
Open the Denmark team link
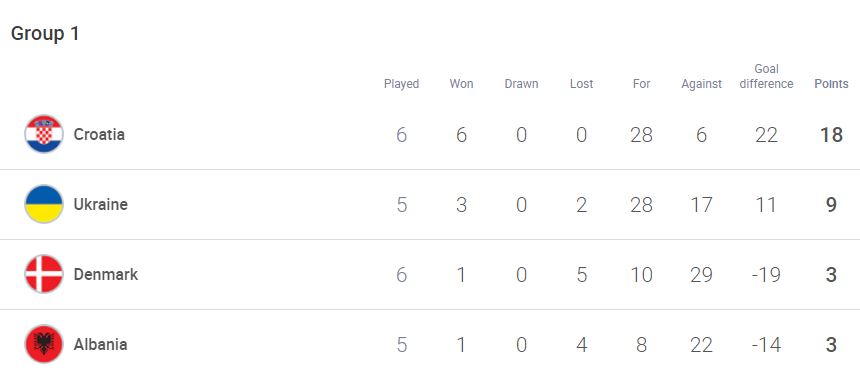coord(106,274)
